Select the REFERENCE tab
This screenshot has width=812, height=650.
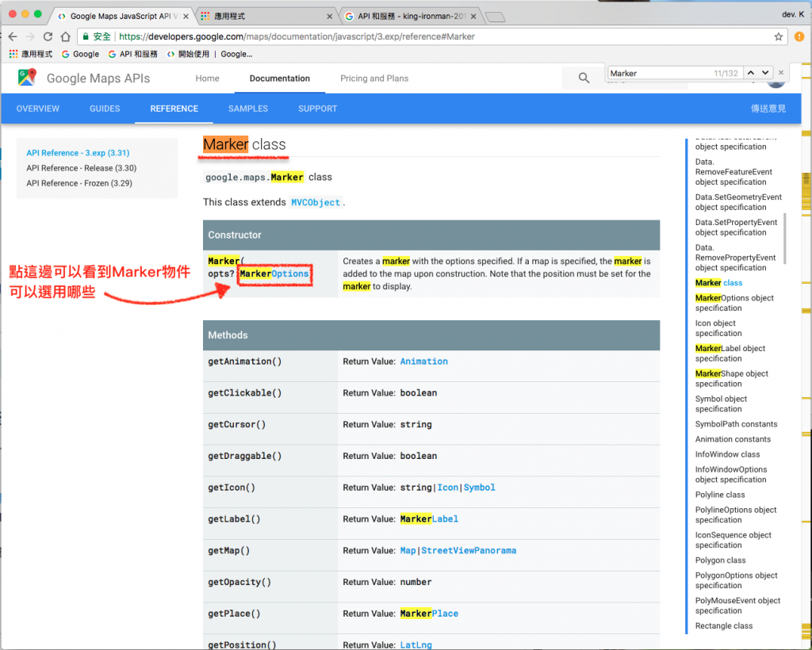[x=174, y=109]
